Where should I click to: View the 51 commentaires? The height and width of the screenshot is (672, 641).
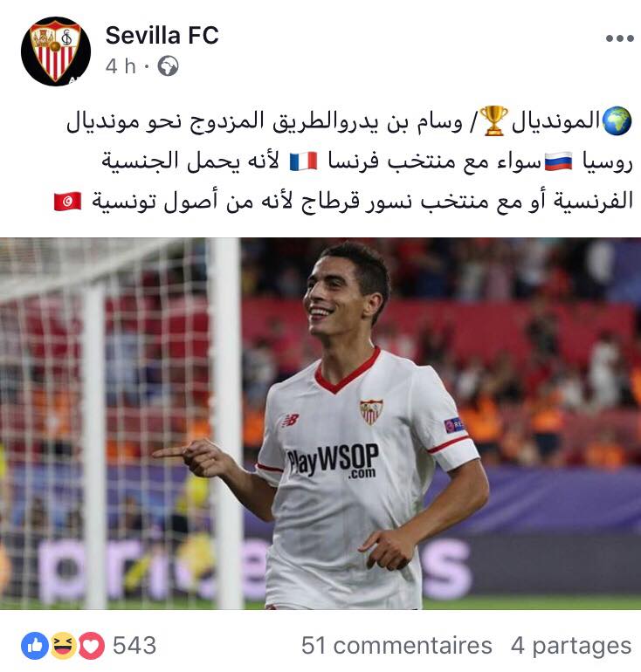click(396, 646)
